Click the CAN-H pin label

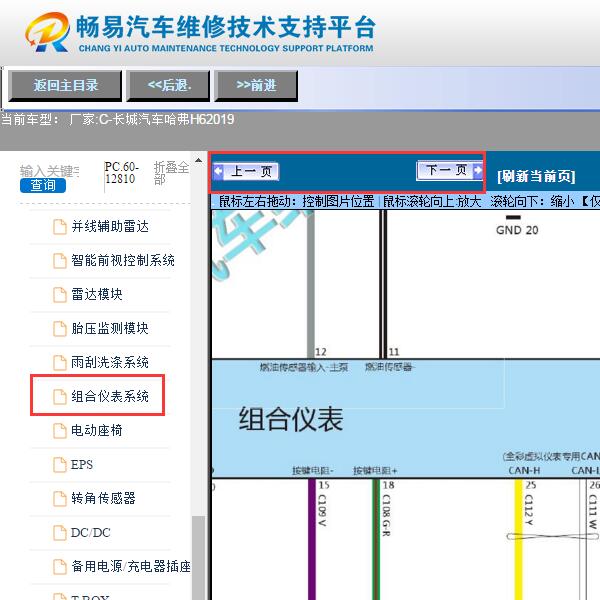(x=524, y=470)
